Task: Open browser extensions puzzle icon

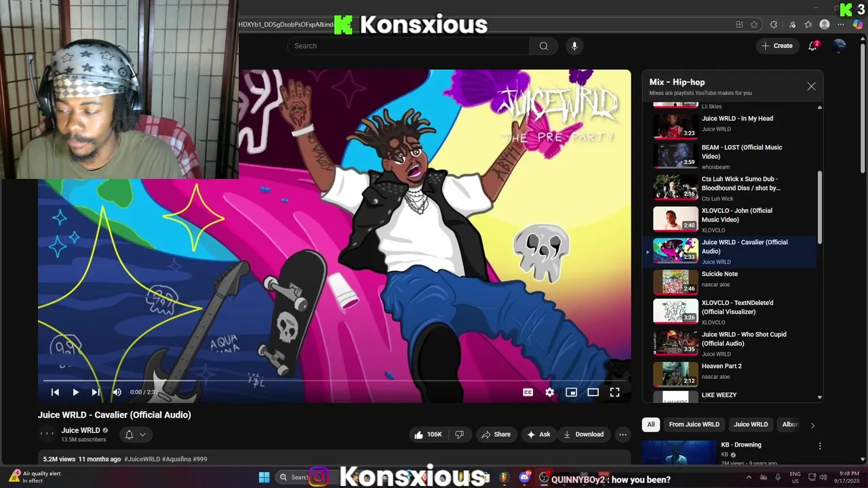Action: tap(774, 24)
